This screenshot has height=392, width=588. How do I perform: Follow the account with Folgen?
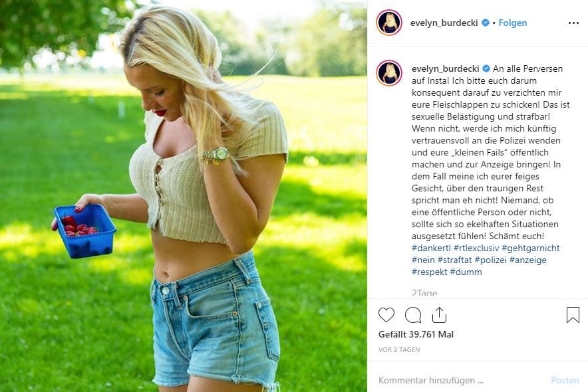click(x=513, y=23)
